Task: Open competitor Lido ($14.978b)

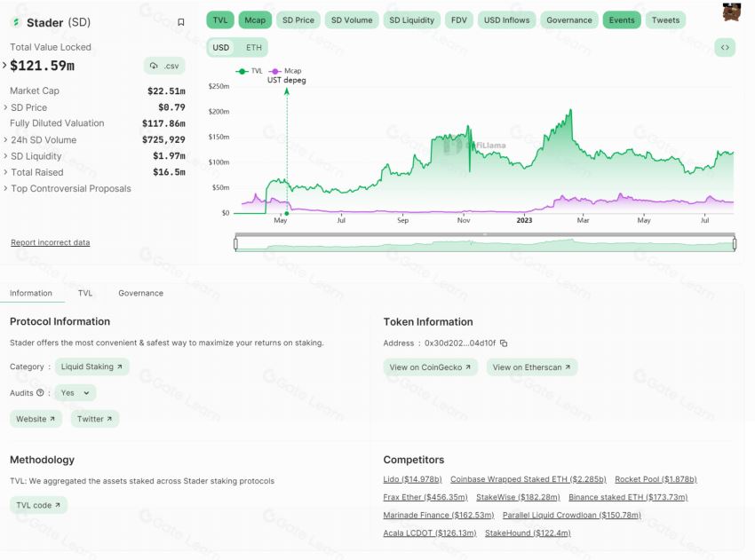Action: (412, 479)
